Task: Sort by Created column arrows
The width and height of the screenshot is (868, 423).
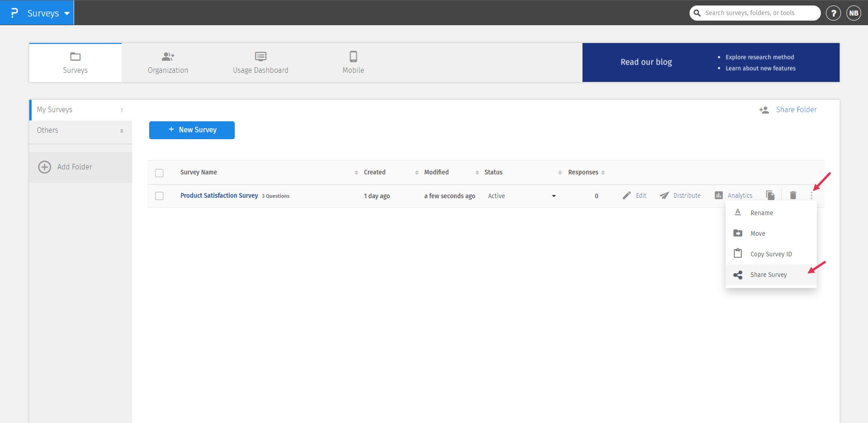Action: (x=416, y=173)
